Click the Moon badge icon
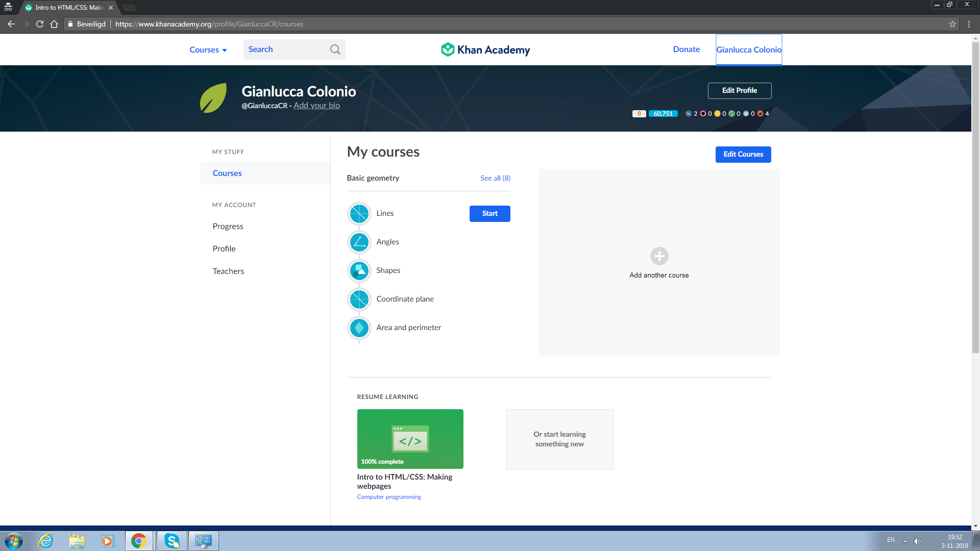This screenshot has height=551, width=980. [x=746, y=114]
